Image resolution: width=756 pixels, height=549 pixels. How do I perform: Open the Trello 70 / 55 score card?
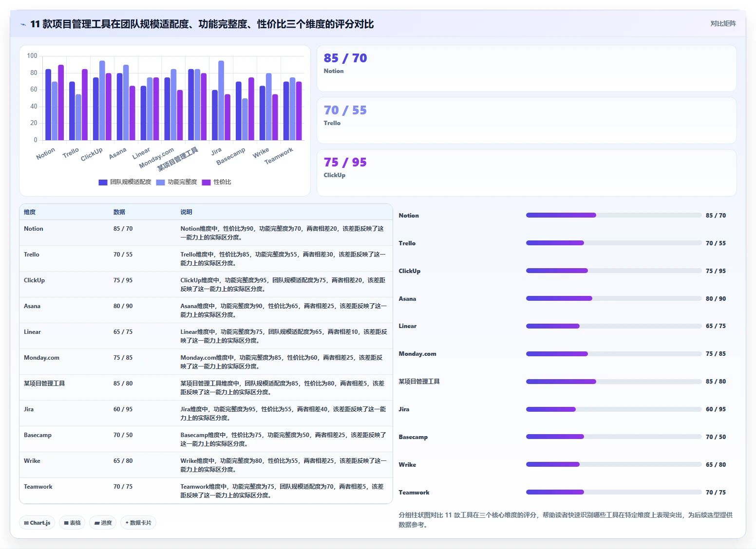click(527, 120)
